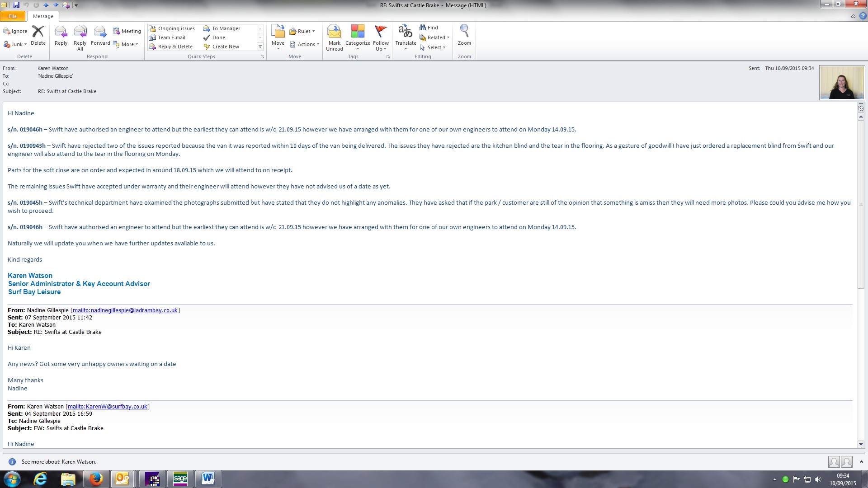Expand the Categorize color menu
This screenshot has width=868, height=488.
tap(358, 38)
